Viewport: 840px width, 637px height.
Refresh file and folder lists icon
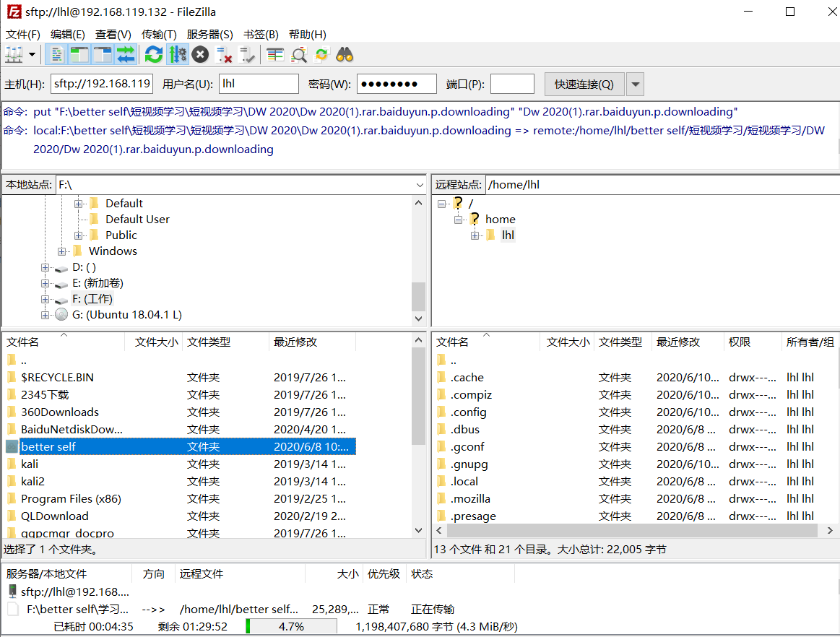[154, 55]
